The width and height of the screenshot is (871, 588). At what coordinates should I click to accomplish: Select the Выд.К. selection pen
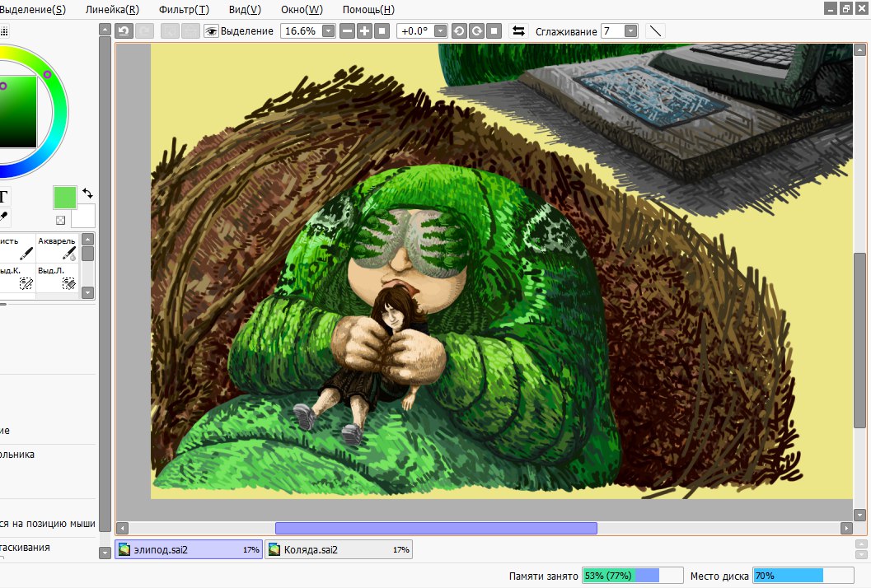pos(16,278)
